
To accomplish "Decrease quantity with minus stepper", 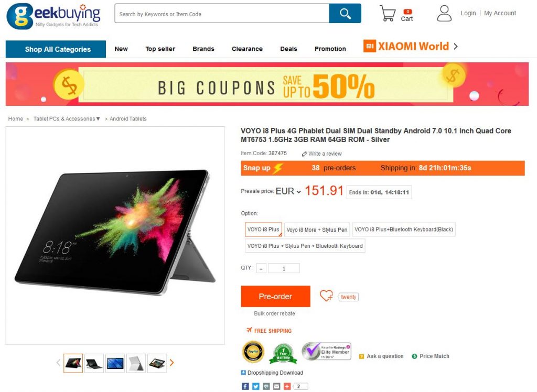I will (261, 268).
